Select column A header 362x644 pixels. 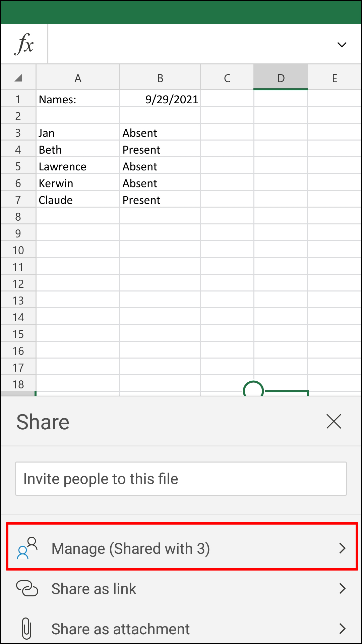click(78, 78)
